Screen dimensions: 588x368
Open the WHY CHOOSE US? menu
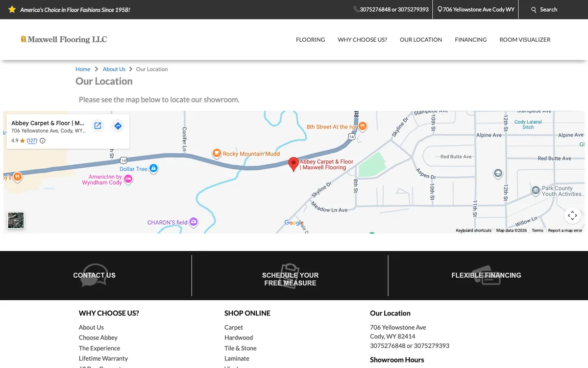(x=362, y=40)
